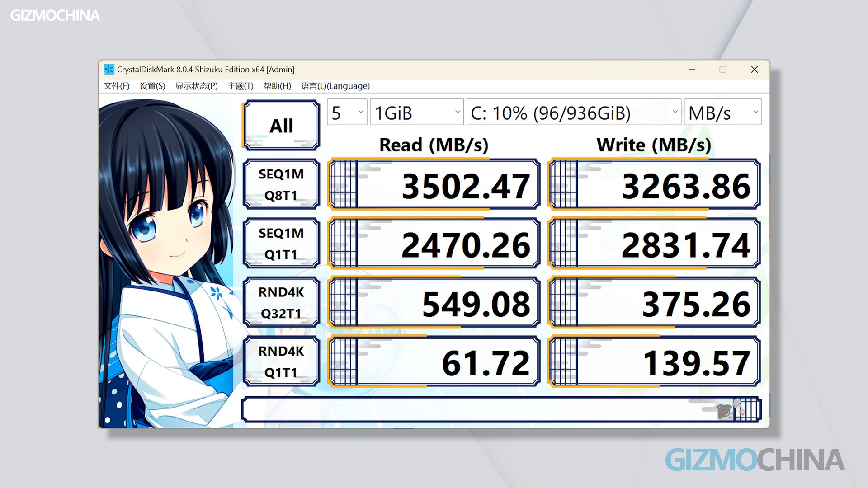
Task: Open the 主题(T) menu
Action: coord(241,86)
